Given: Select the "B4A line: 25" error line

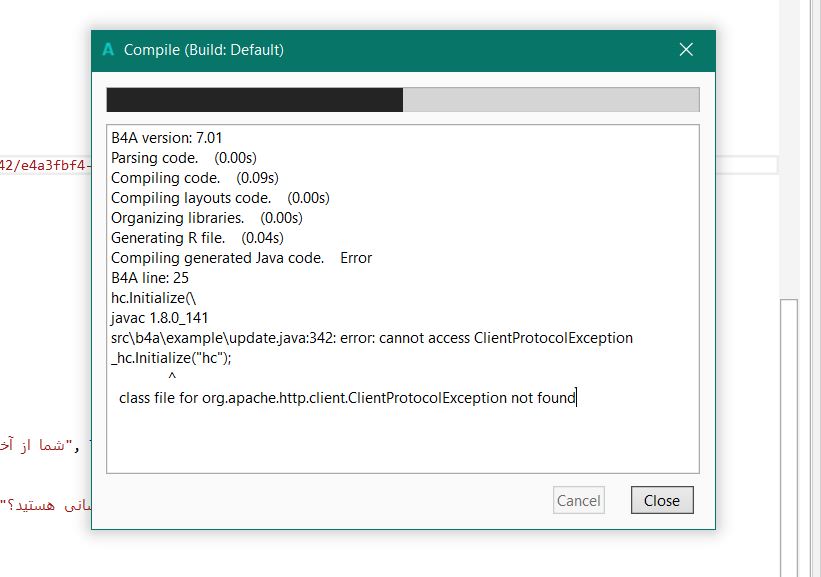Looking at the screenshot, I should pos(150,278).
